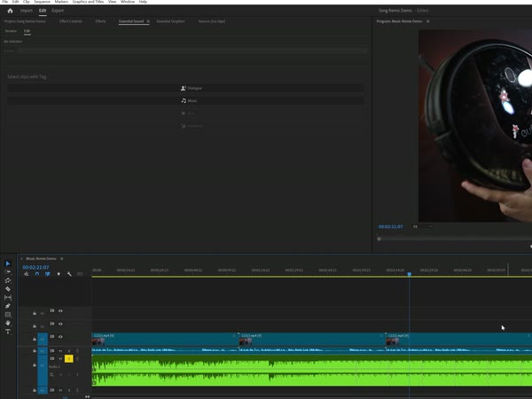Click the Program monitor scrub bar playhead

379,239
